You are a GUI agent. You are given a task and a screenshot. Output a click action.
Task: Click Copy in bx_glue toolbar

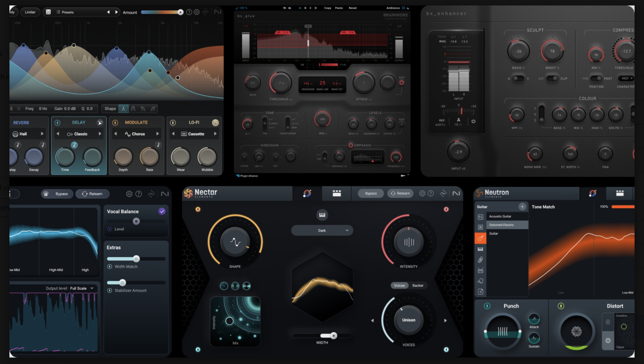point(327,8)
